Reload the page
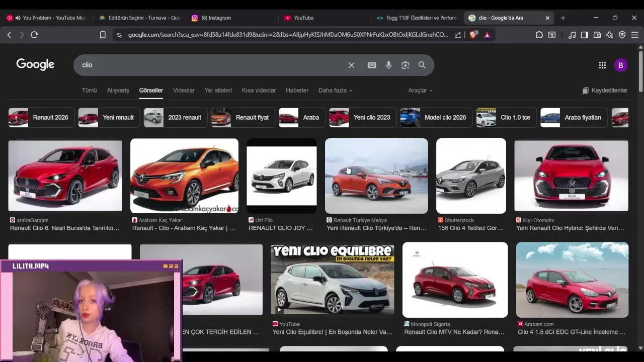This screenshot has width=644, height=362. 34,35
